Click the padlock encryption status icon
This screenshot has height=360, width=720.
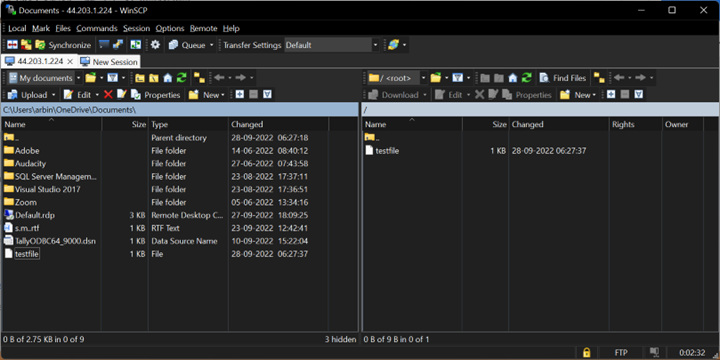(x=586, y=353)
